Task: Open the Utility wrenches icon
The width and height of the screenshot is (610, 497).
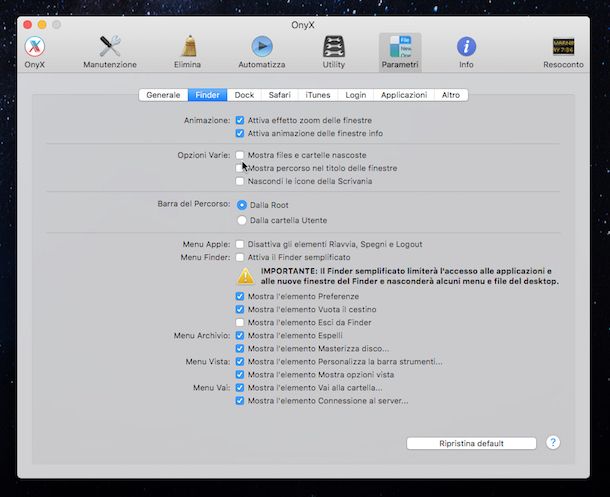Action: (x=334, y=46)
